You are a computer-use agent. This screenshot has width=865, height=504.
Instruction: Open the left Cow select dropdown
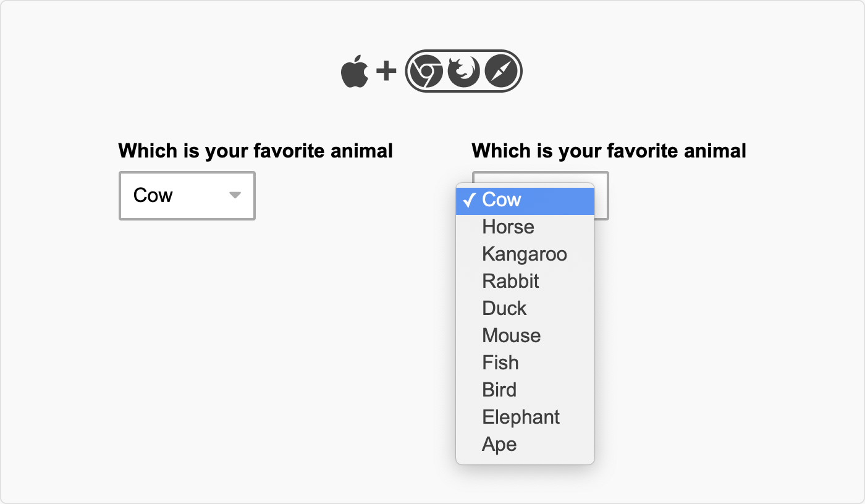(187, 195)
